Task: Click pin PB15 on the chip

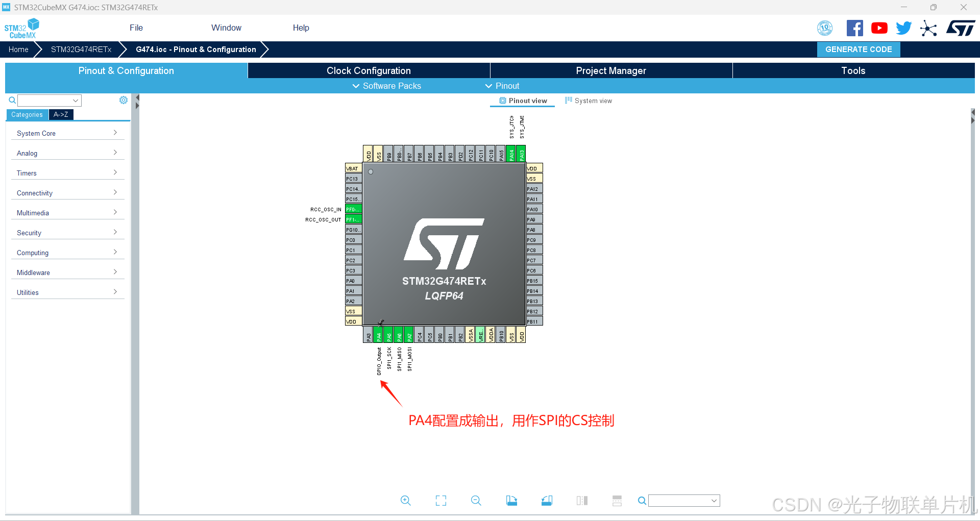Action: 534,281
